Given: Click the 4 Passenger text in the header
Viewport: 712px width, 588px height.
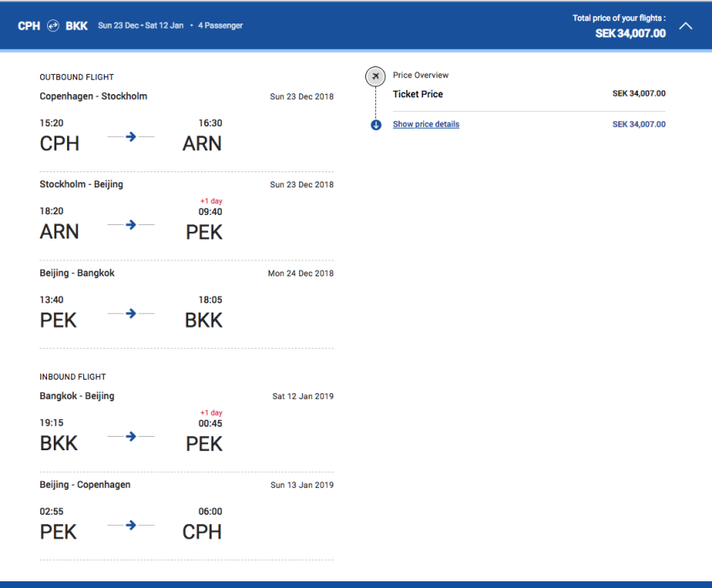Looking at the screenshot, I should pyautogui.click(x=220, y=26).
